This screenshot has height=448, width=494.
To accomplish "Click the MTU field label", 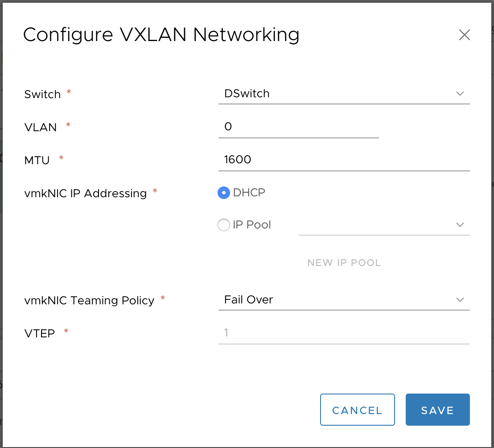I will tap(37, 160).
